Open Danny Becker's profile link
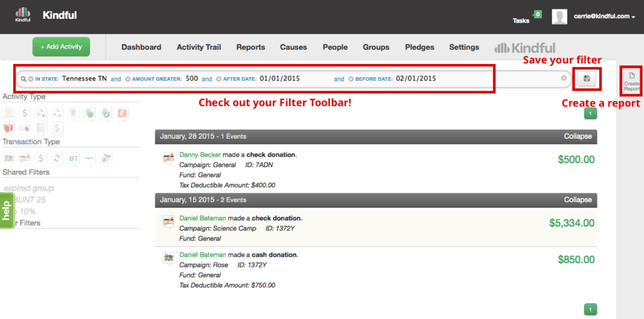The image size is (644, 319). click(x=199, y=155)
